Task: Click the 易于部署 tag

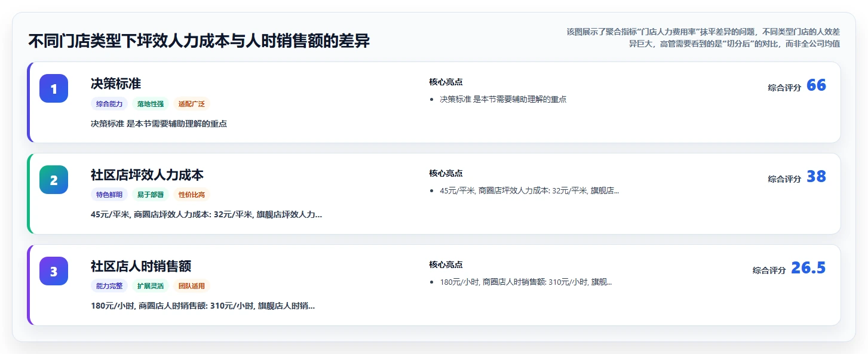Action: [151, 195]
